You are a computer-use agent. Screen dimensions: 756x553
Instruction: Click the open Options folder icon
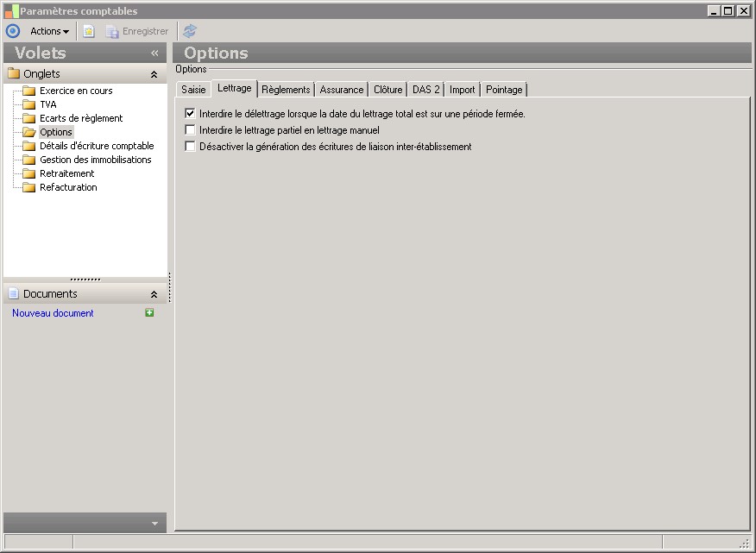point(29,132)
